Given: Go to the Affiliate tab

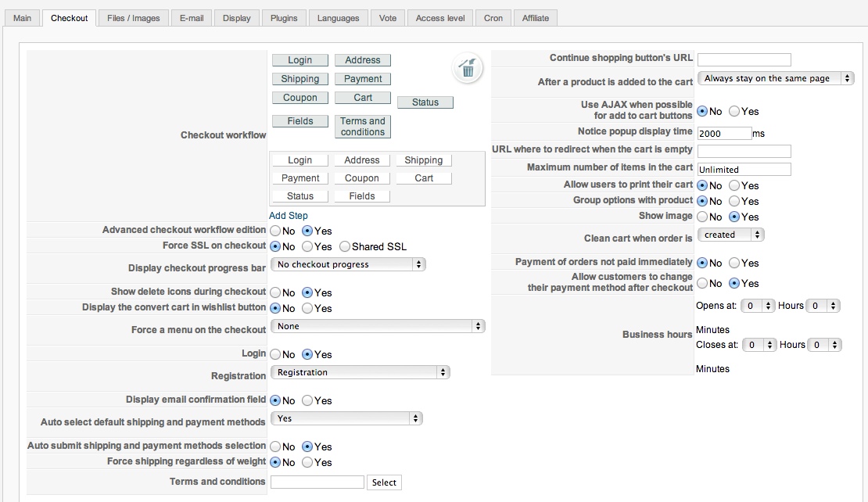Looking at the screenshot, I should coord(536,18).
